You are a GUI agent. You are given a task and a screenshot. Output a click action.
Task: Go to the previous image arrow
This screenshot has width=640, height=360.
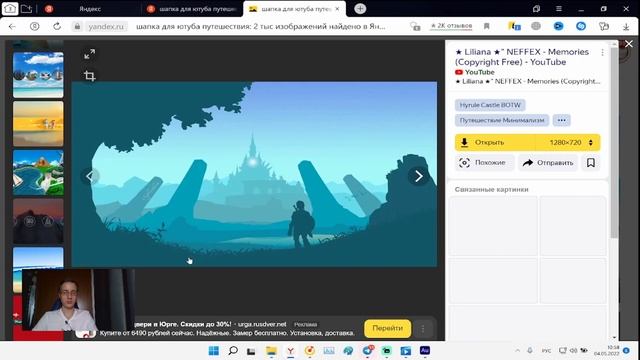(x=90, y=176)
